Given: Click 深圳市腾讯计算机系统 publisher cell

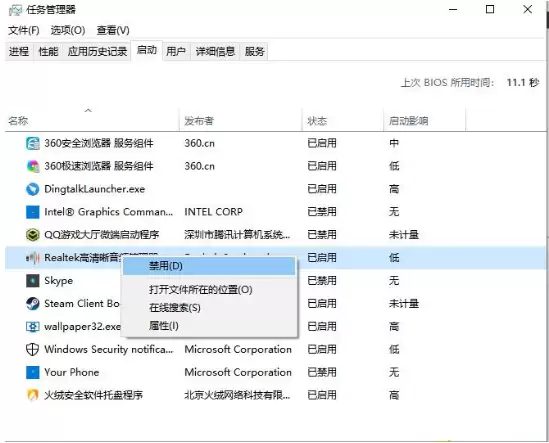Looking at the screenshot, I should [237, 235].
